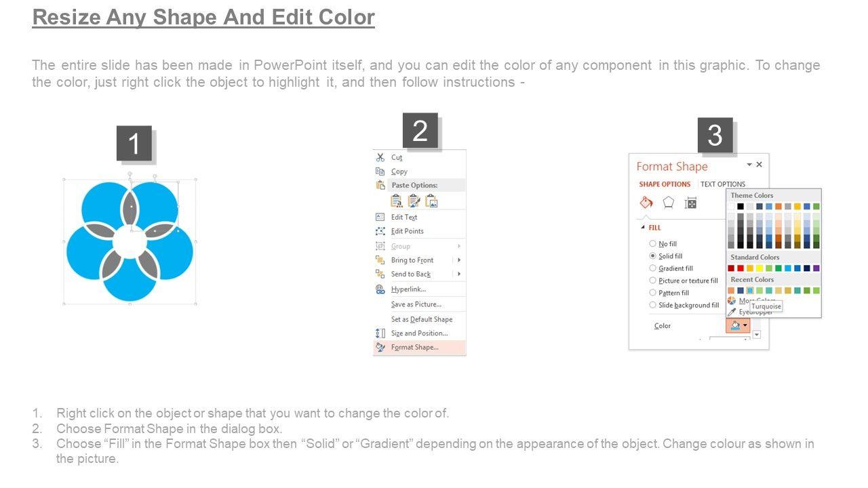868x488 pixels.
Task: Click Save as Picture... entry
Action: click(416, 304)
